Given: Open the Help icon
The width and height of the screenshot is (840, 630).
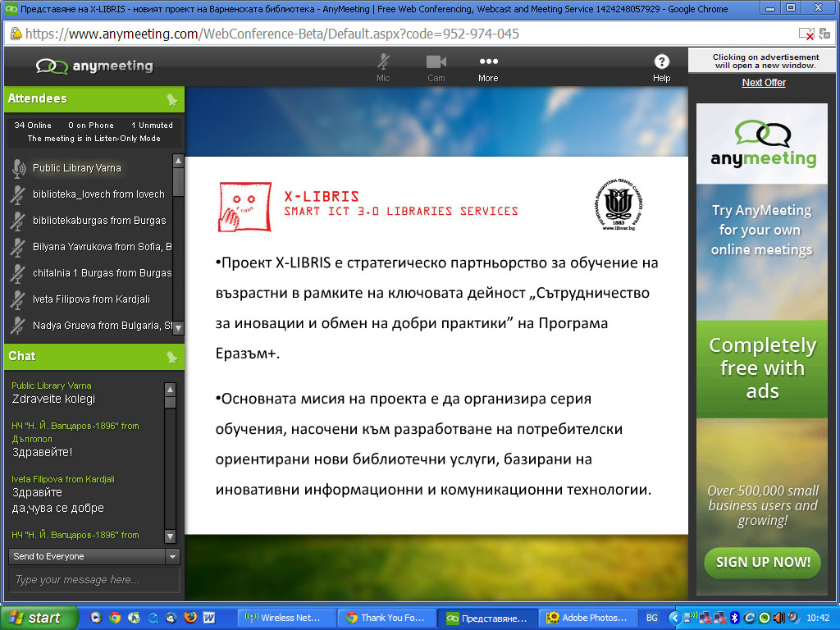Looking at the screenshot, I should click(662, 68).
